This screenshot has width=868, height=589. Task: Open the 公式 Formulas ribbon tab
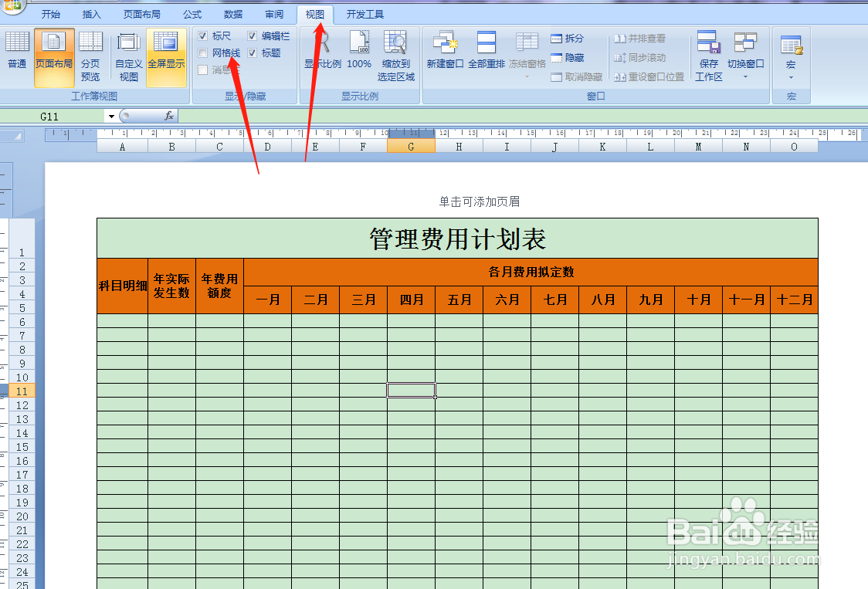(192, 13)
